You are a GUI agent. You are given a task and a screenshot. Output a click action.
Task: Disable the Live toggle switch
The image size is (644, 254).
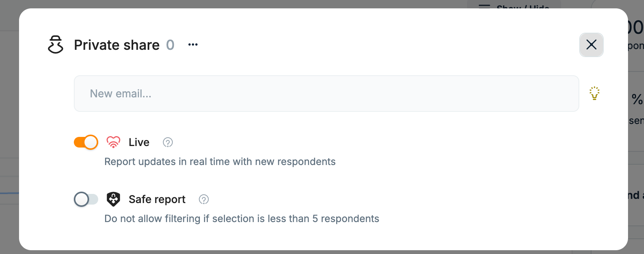(86, 142)
